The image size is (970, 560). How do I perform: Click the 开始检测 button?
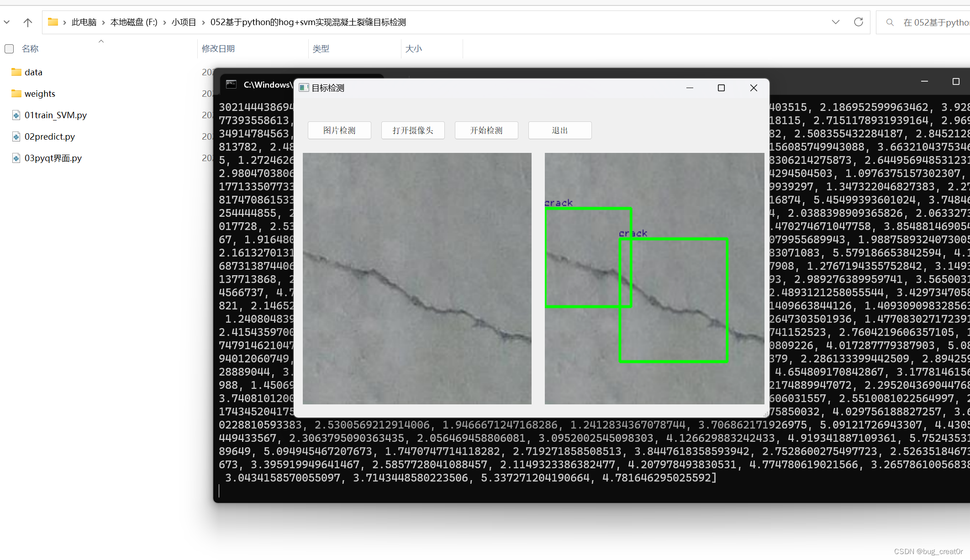[x=486, y=131]
